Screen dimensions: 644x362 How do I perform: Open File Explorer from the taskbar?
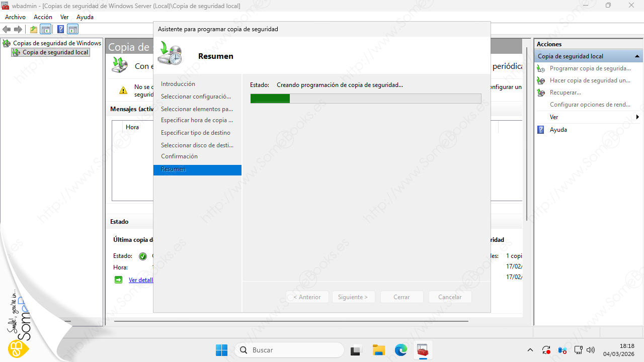pos(378,350)
